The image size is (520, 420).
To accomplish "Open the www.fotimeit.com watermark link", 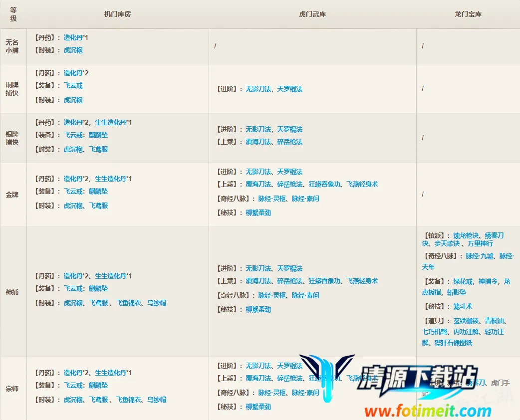I will point(427,412).
